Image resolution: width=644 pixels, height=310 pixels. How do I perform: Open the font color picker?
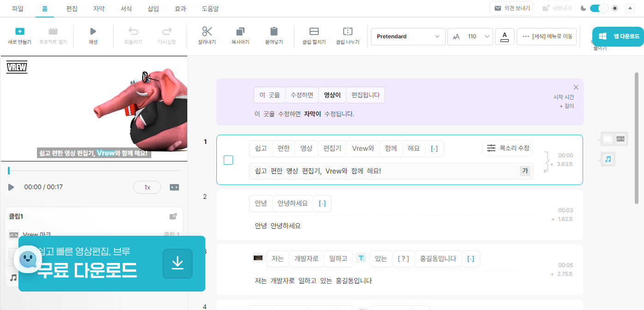(505, 36)
